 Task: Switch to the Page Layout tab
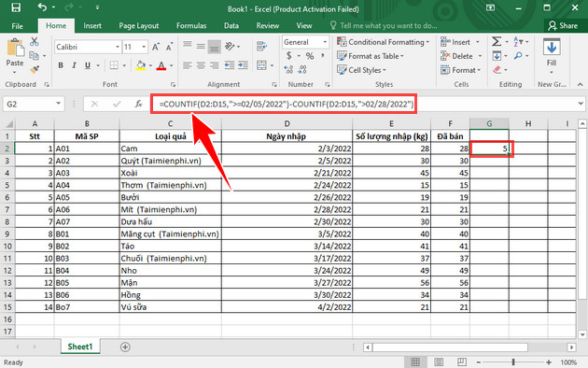(139, 26)
